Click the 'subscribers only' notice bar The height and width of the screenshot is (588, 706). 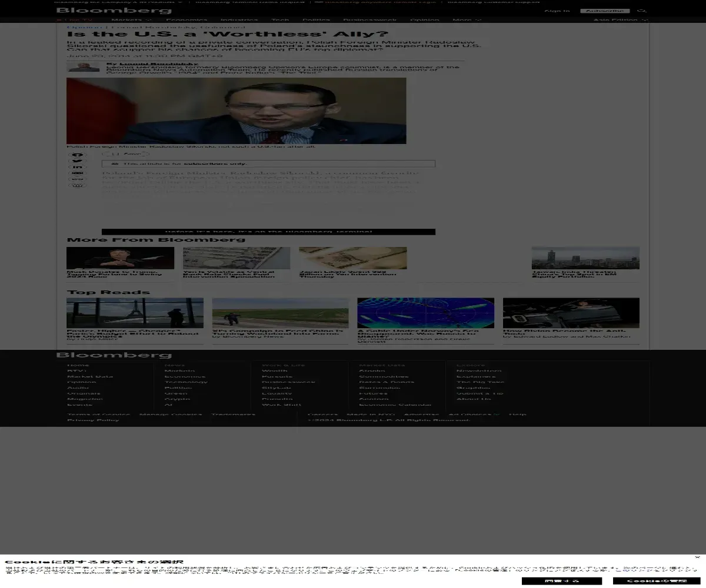[x=269, y=163]
